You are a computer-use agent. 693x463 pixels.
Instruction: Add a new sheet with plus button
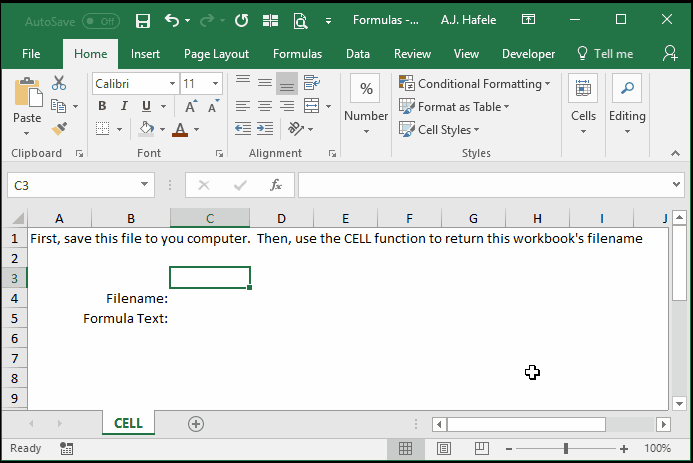point(196,424)
